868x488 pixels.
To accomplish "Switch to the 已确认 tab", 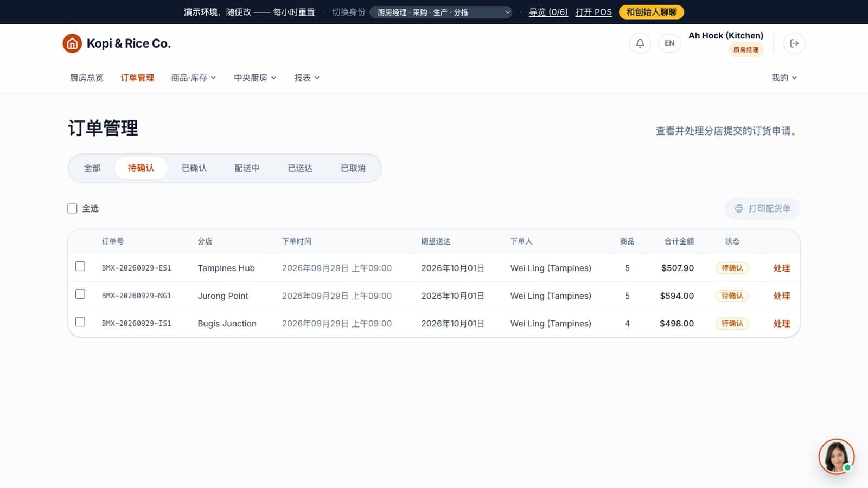I will point(194,168).
